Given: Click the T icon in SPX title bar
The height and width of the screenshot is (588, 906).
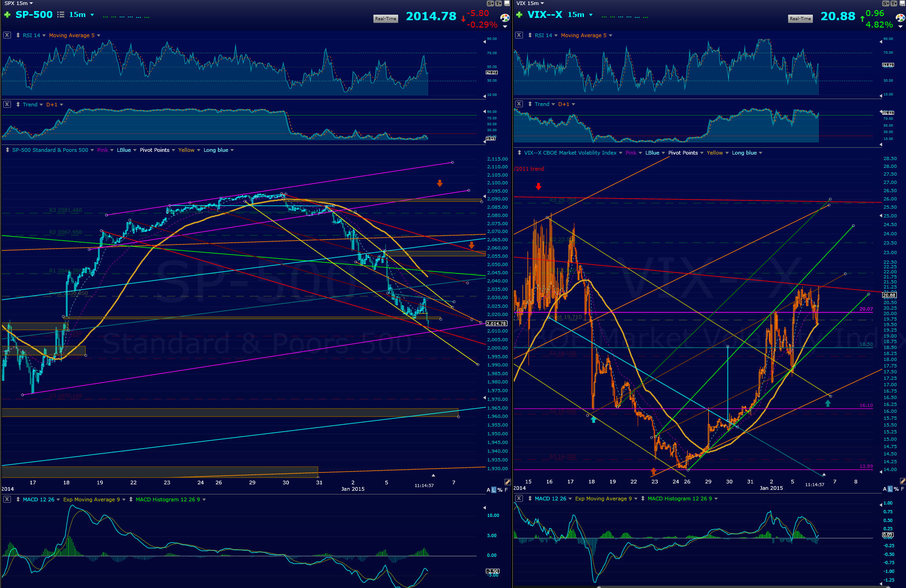Looking at the screenshot, I should pos(498,3).
